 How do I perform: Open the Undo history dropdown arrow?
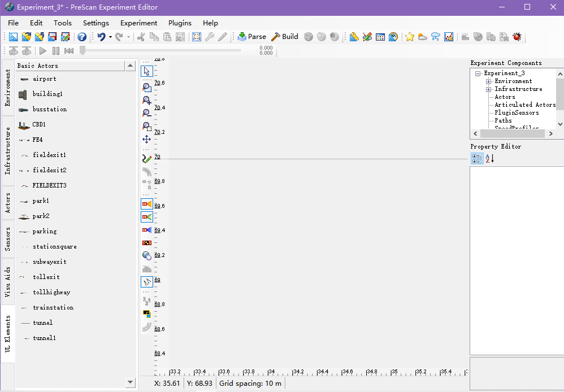click(110, 37)
